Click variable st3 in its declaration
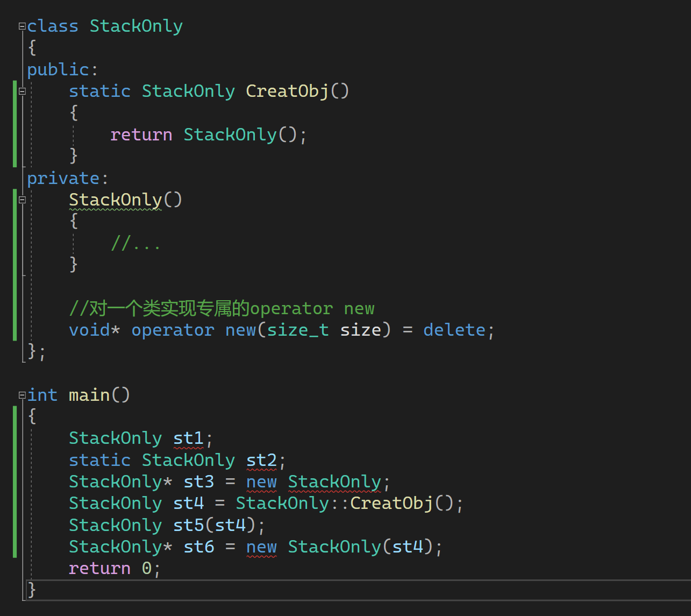Screen dimensions: 691x616 [x=198, y=482]
